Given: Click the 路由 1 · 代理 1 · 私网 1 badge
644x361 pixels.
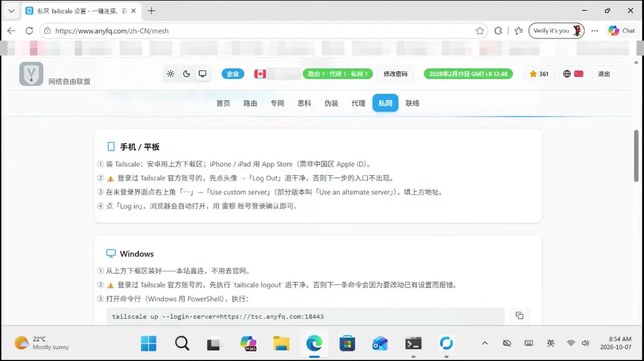Looking at the screenshot, I should (x=338, y=74).
